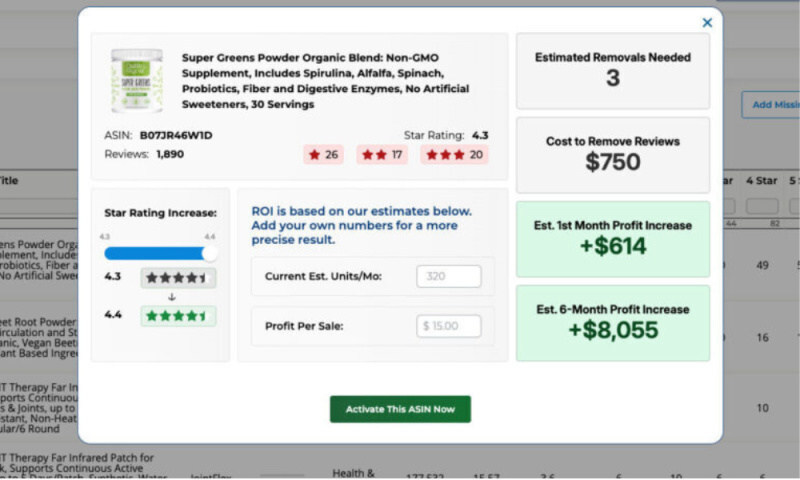Click the Current Est. Units/Mo input field
Viewport: 800px width, 480px height.
tap(448, 276)
